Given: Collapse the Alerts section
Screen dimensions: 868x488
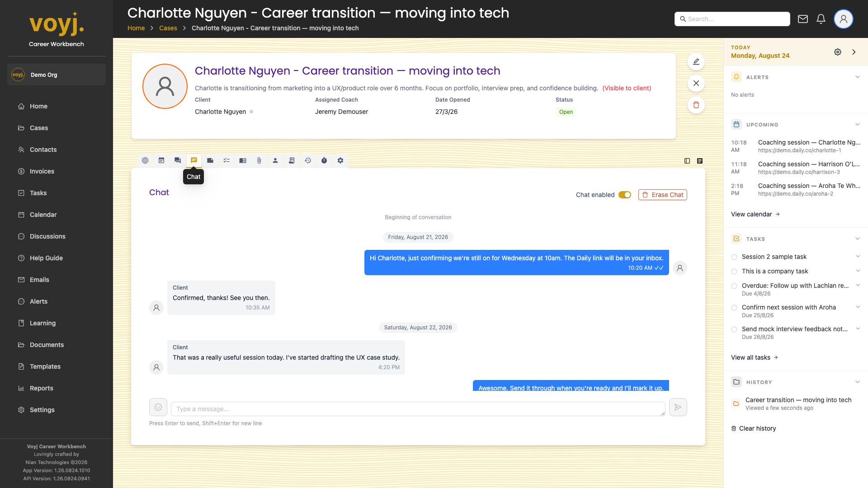Looking at the screenshot, I should click(858, 77).
